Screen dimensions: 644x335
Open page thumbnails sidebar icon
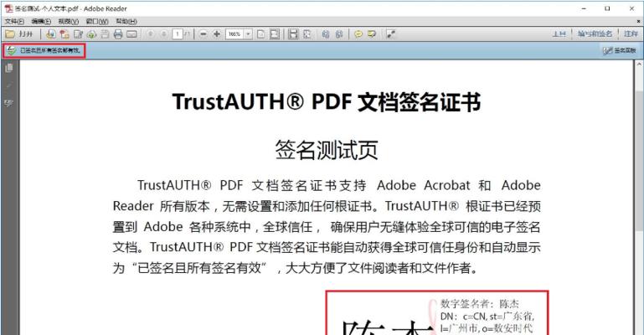pyautogui.click(x=9, y=68)
